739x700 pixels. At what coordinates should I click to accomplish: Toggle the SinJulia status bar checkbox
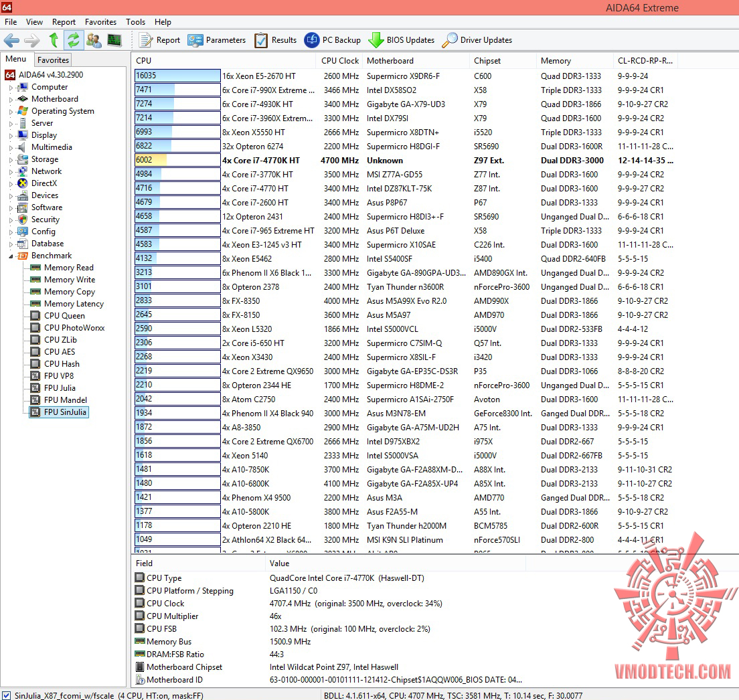click(7, 695)
